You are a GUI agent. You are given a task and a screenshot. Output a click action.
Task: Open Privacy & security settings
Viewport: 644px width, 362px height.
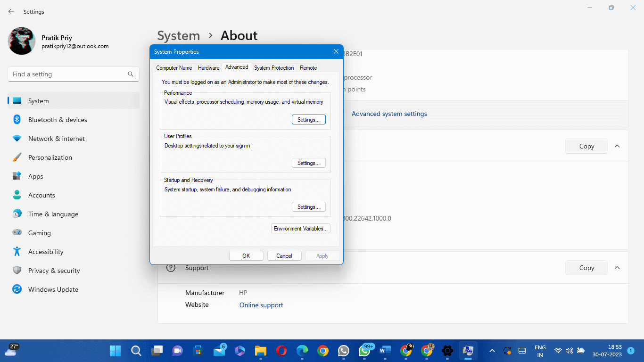point(54,271)
